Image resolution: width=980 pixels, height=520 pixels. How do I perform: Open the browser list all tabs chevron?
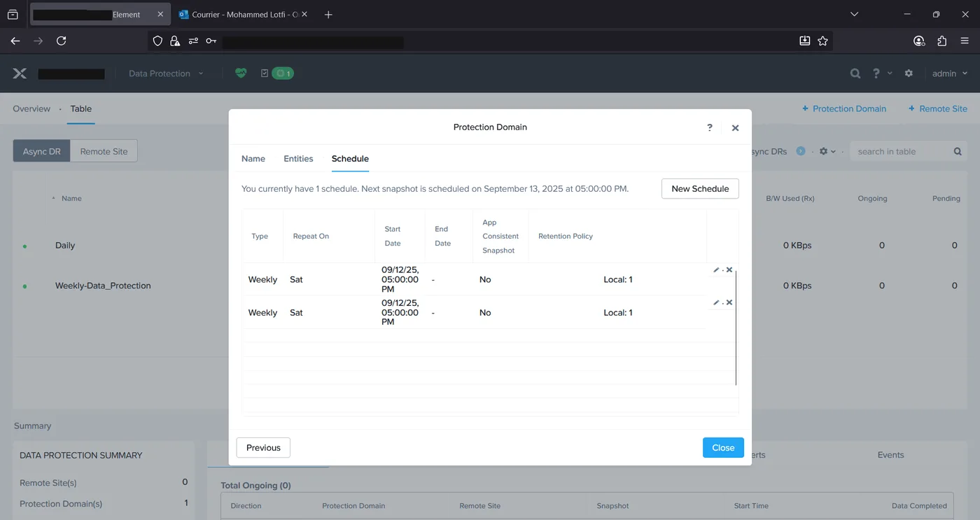pyautogui.click(x=854, y=14)
